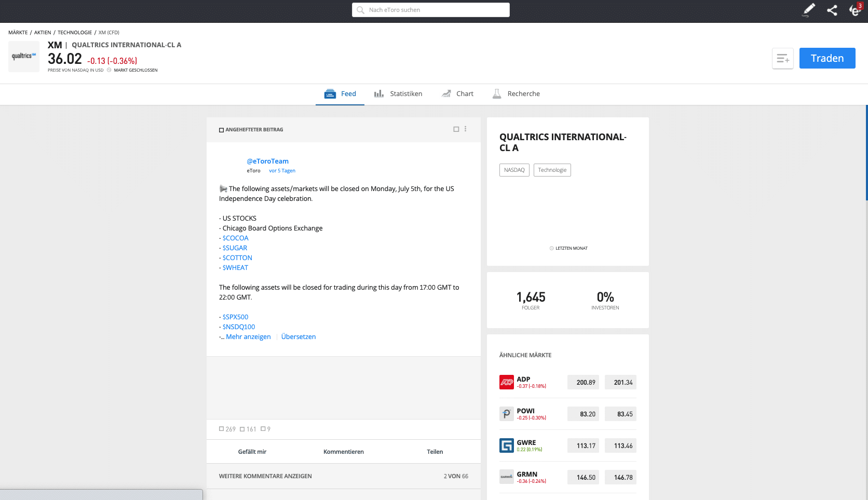Click the pencil write-post icon

pyautogui.click(x=809, y=10)
